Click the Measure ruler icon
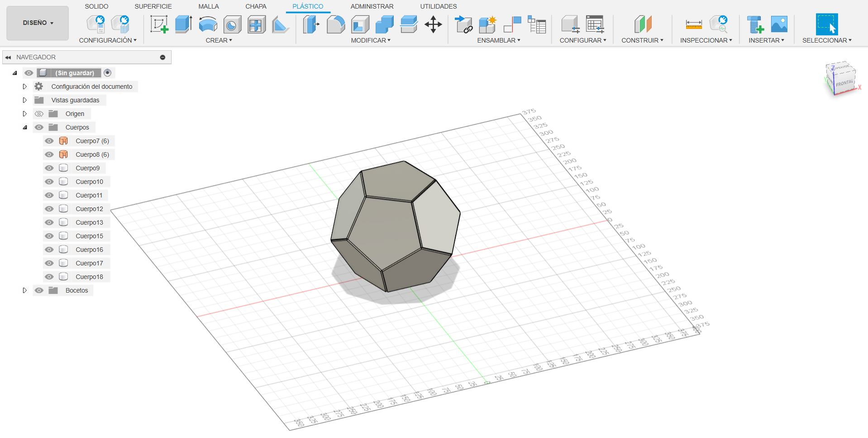The height and width of the screenshot is (438, 868). [x=693, y=24]
